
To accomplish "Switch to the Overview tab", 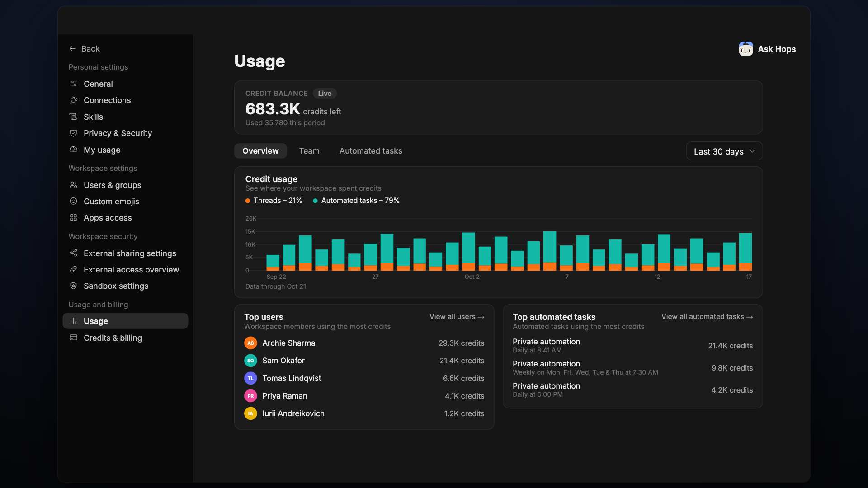I will (x=260, y=151).
